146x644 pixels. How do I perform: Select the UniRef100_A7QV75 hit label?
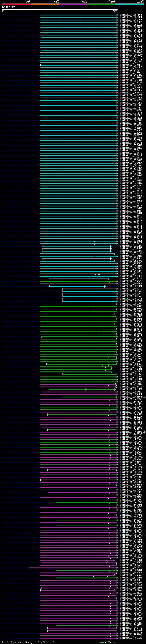tap(131, 42)
